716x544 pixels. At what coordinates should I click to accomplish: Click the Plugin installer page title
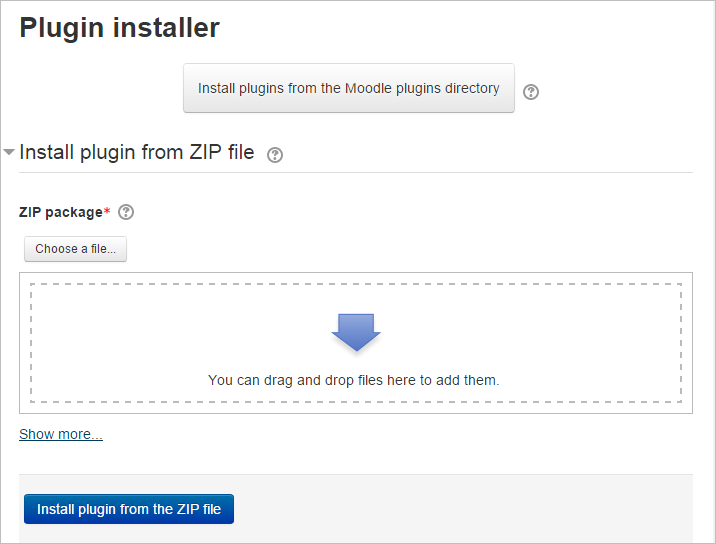[x=120, y=28]
